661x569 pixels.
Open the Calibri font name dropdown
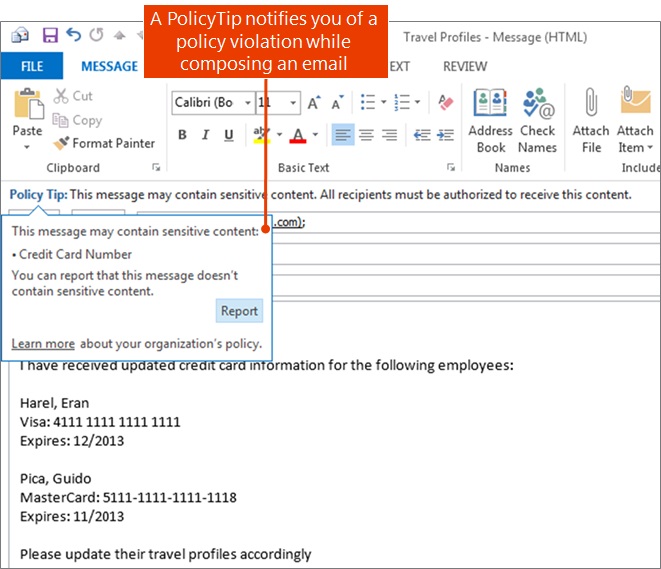click(x=245, y=103)
